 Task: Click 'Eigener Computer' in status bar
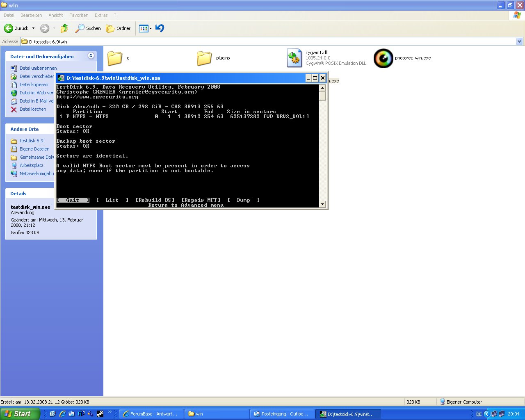coord(464,402)
